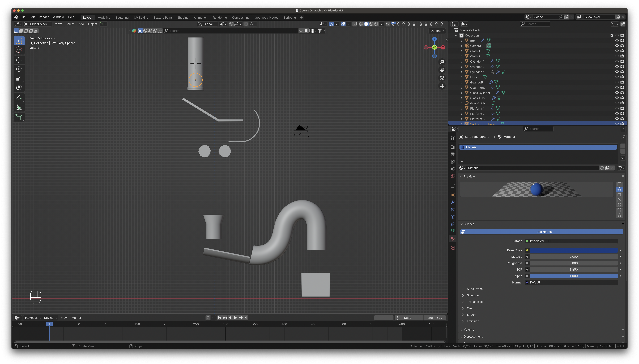The width and height of the screenshot is (639, 364).
Task: Uncheck the Collection exclude checkbox
Action: click(612, 35)
